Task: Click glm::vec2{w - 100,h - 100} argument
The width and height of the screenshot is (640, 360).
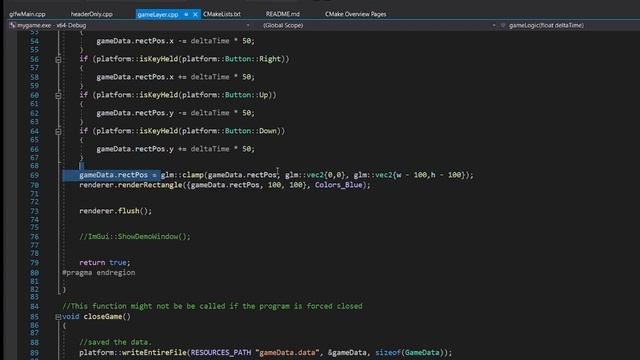Action: click(409, 175)
